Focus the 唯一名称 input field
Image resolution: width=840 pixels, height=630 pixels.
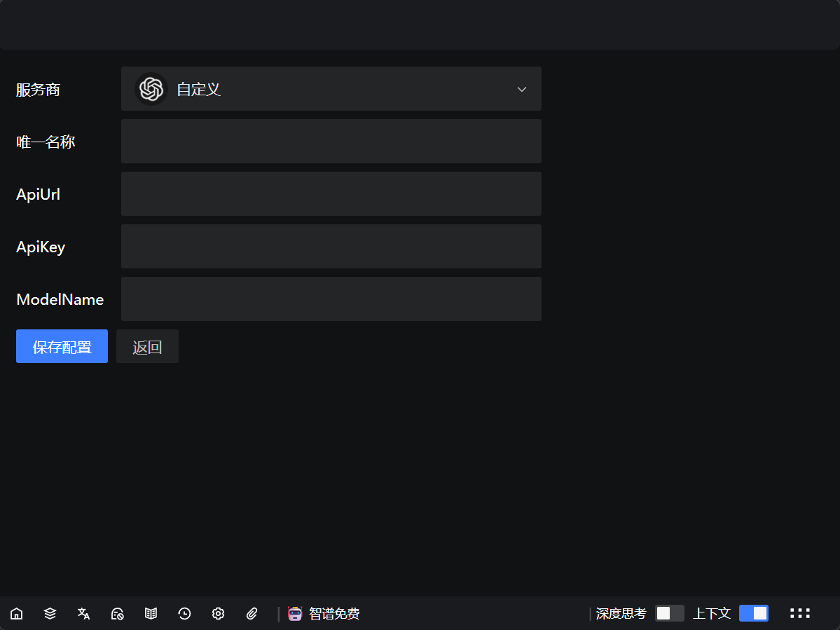[x=331, y=142]
